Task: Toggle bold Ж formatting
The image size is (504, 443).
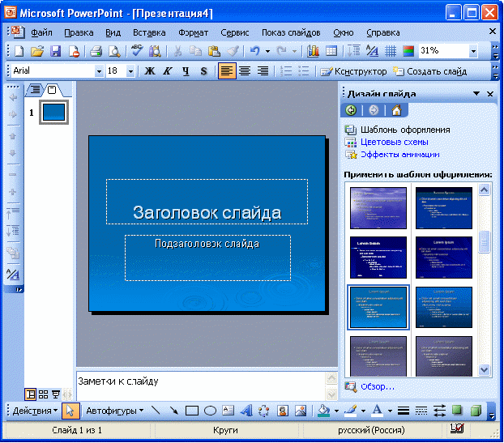Action: point(149,71)
